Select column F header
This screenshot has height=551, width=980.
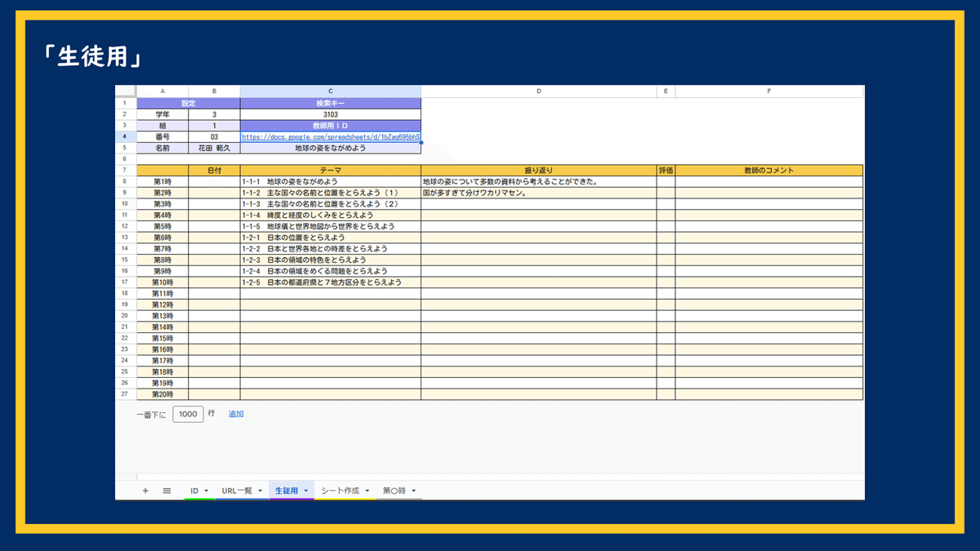(769, 91)
